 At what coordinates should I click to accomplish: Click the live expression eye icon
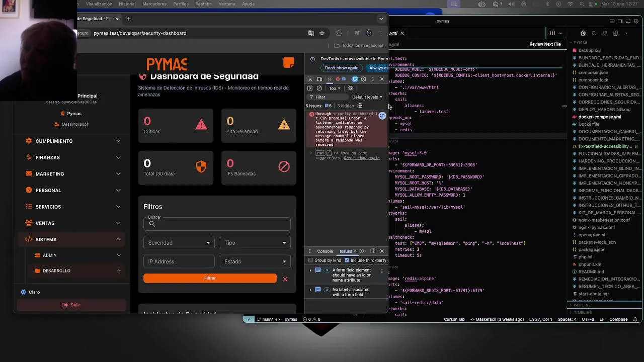[351, 88]
